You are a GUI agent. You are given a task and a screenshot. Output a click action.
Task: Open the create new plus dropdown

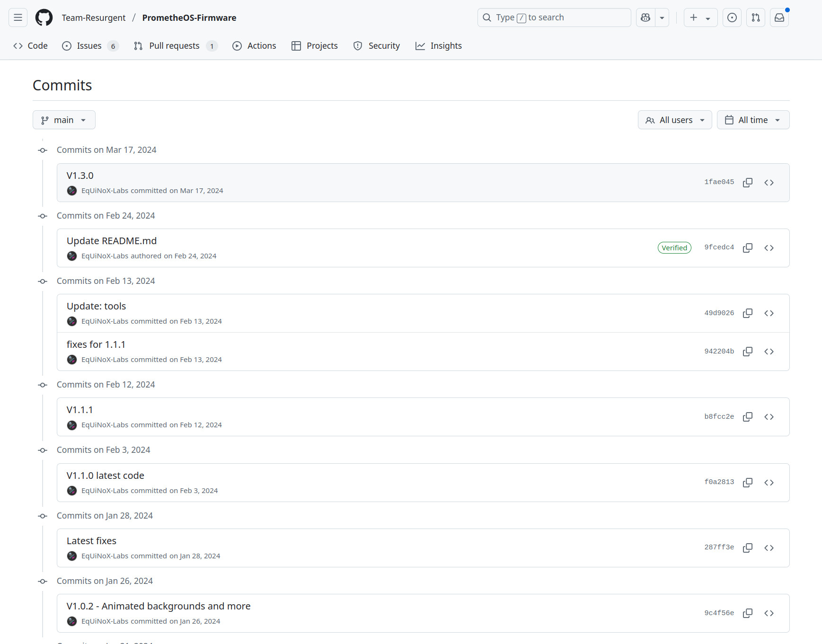tap(700, 18)
